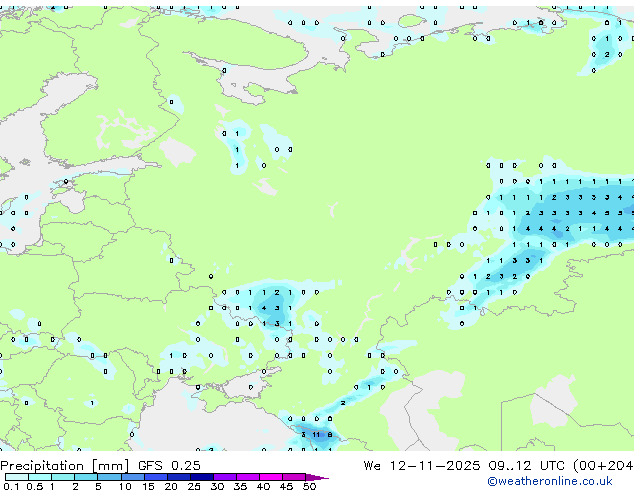Viewport: 634px width, 490px height.
Task: Click the 'We 12-11-2025' forecast date text
Action: [x=422, y=465]
